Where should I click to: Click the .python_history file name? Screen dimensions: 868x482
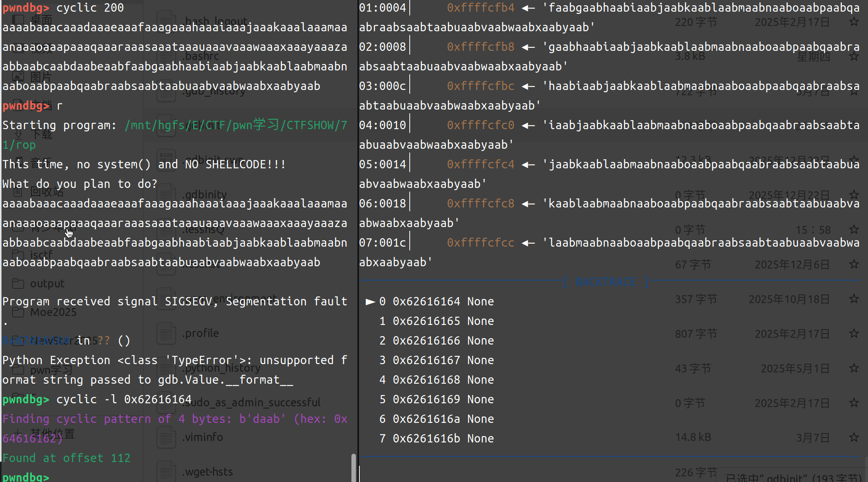222,368
